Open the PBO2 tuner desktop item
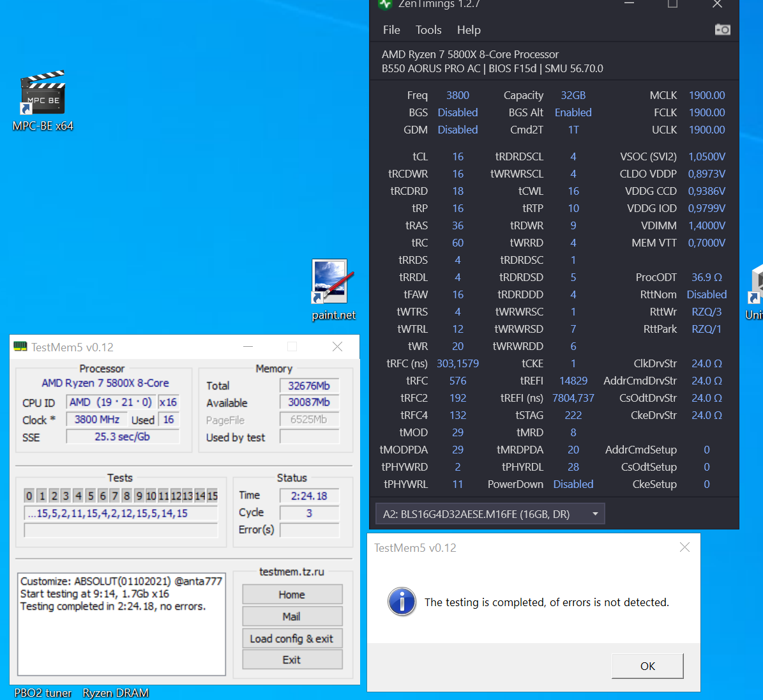 click(43, 693)
